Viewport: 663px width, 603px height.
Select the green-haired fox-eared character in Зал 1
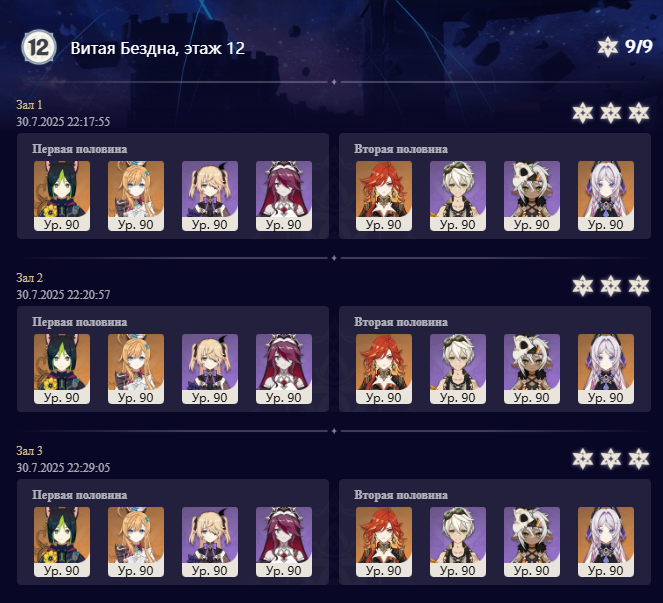coord(62,196)
